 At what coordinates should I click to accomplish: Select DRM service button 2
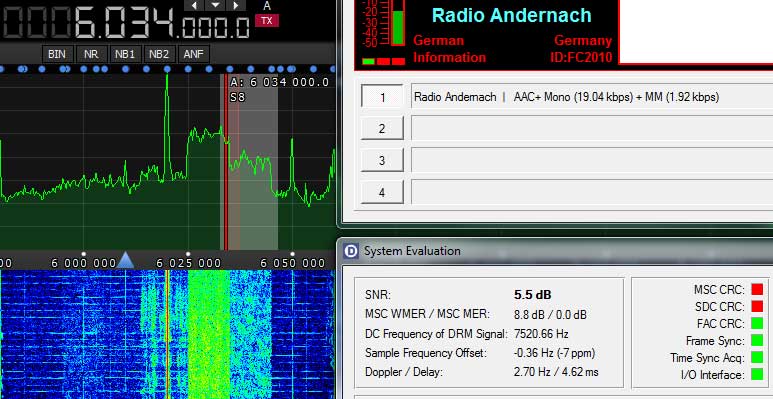(x=382, y=129)
